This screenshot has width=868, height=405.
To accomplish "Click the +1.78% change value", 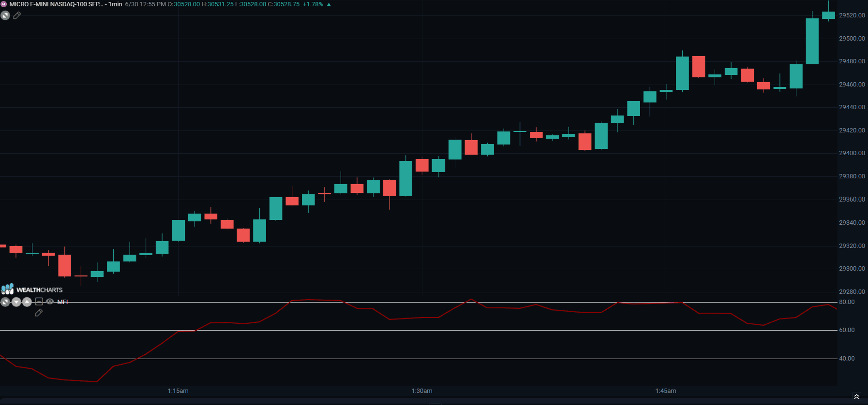I will pos(313,4).
